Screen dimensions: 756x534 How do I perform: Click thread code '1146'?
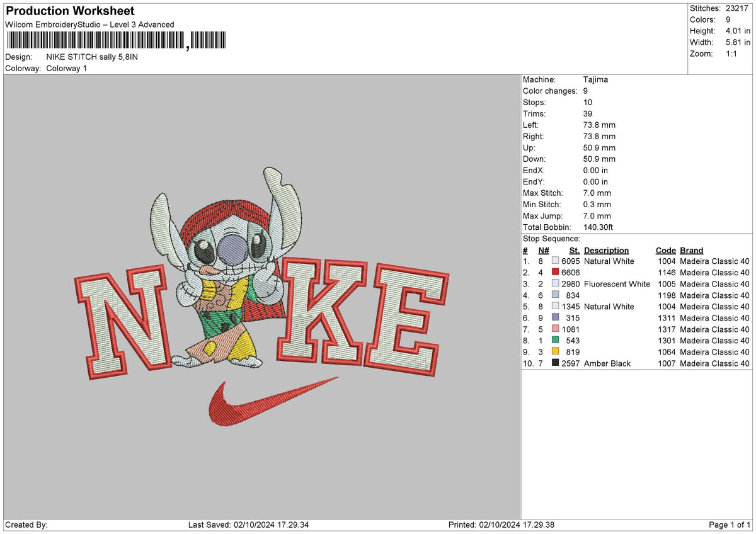tap(667, 273)
